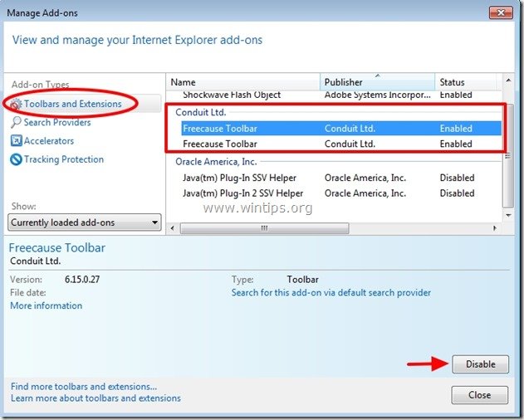Screen dimensions: 524x420
Task: Select Search Providers add-on type
Action: [57, 122]
